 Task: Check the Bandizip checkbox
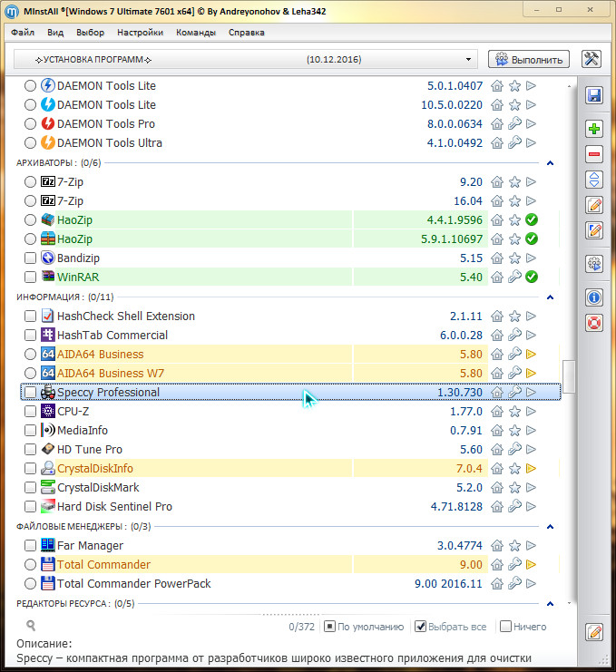(30, 258)
